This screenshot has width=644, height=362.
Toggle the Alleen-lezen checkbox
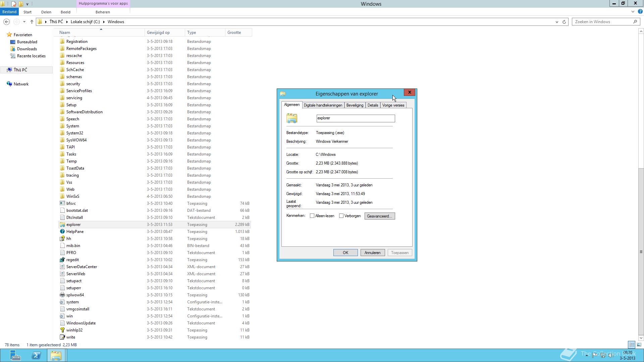(312, 216)
